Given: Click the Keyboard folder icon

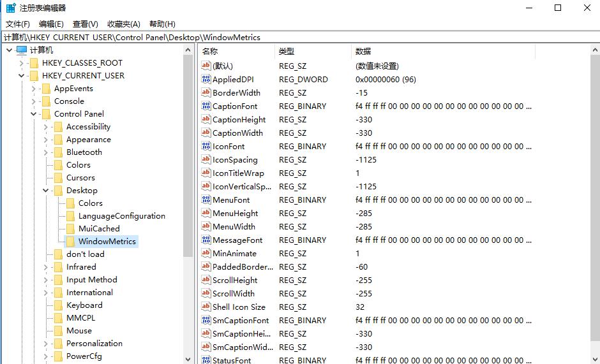Looking at the screenshot, I should [x=58, y=305].
